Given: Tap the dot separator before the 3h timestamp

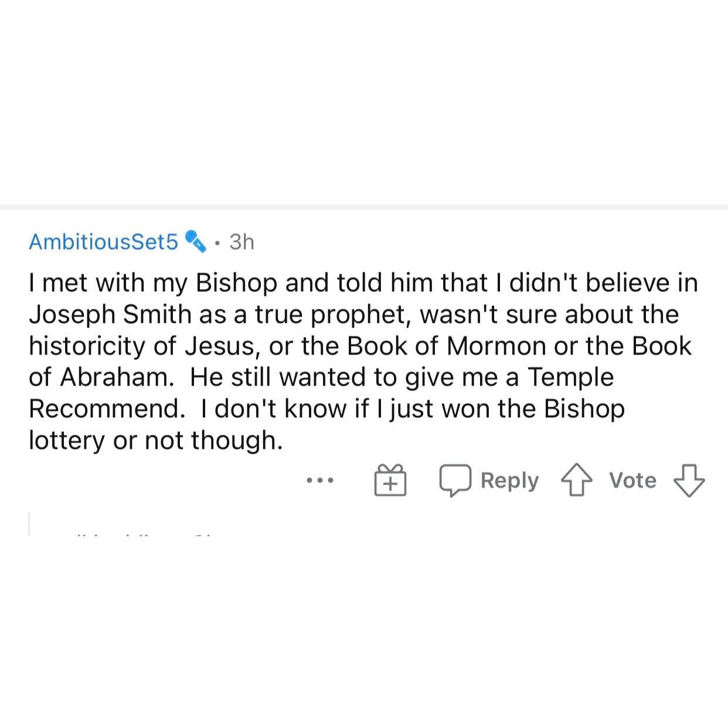Looking at the screenshot, I should click(x=218, y=242).
